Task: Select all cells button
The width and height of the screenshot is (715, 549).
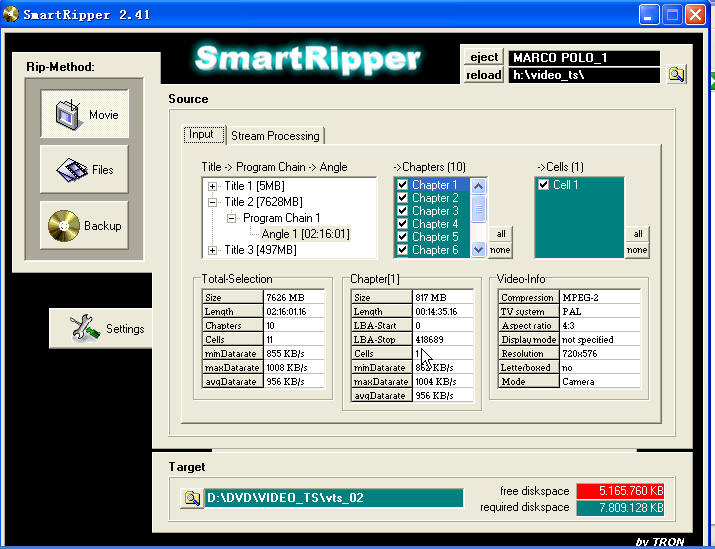Action: pos(637,234)
